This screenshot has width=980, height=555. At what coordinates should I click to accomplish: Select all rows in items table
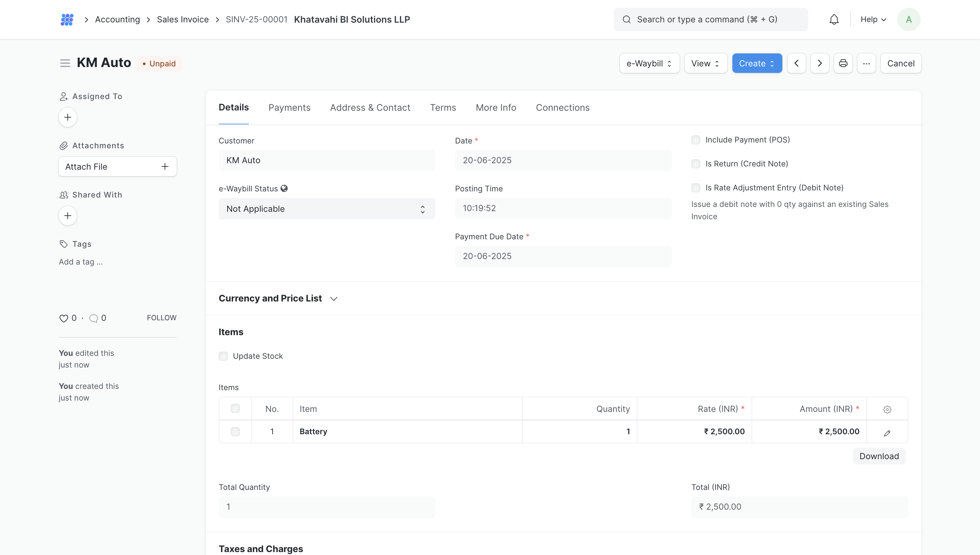235,408
